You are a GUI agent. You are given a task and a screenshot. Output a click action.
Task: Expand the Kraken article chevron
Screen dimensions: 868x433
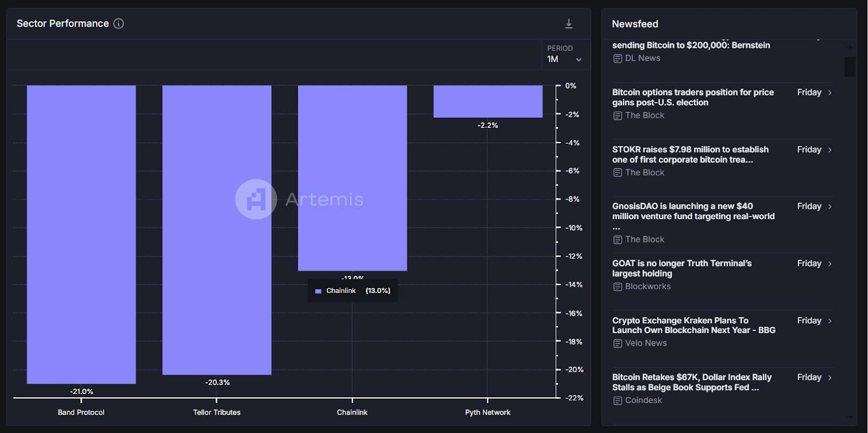pyautogui.click(x=830, y=321)
